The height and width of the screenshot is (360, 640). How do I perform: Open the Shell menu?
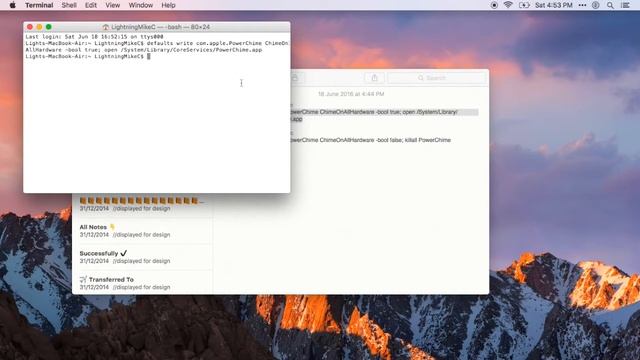tap(69, 5)
